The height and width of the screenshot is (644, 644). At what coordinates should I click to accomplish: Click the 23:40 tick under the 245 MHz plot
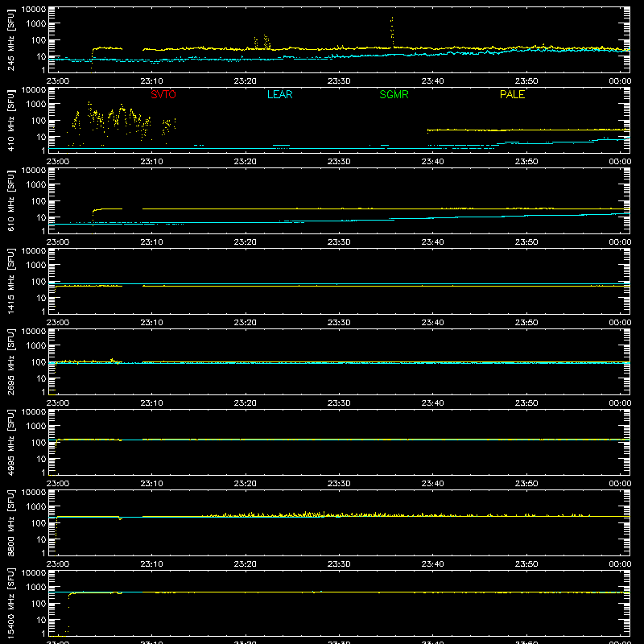click(x=432, y=81)
